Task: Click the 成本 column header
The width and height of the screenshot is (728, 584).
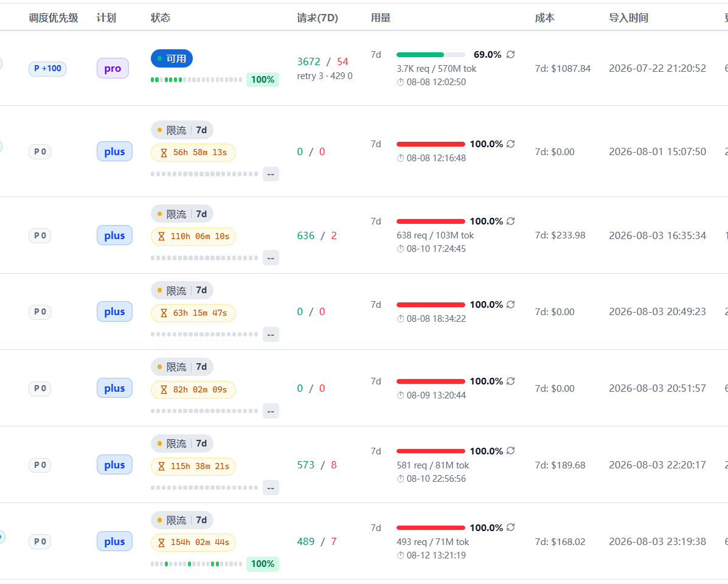Action: (x=544, y=18)
